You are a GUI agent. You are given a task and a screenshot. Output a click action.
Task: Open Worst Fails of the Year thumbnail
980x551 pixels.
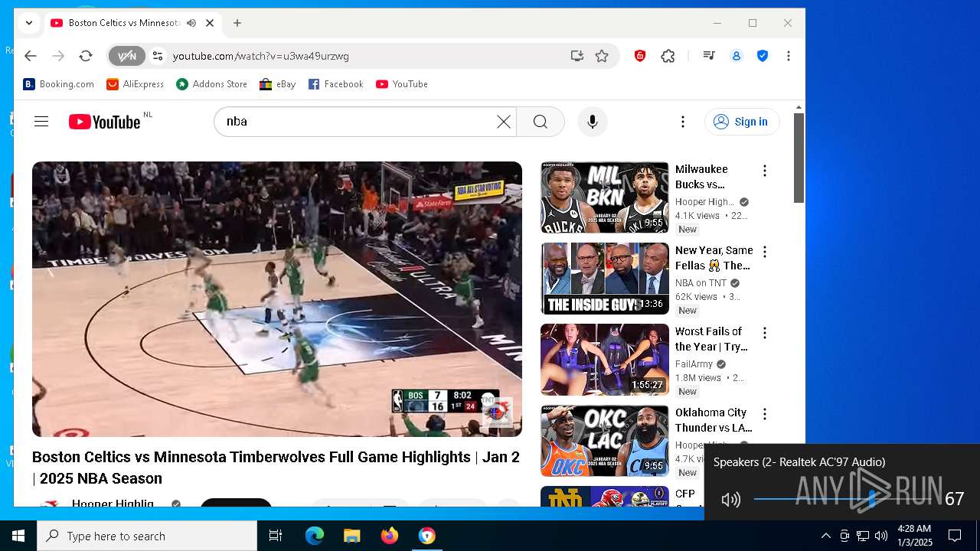click(605, 360)
